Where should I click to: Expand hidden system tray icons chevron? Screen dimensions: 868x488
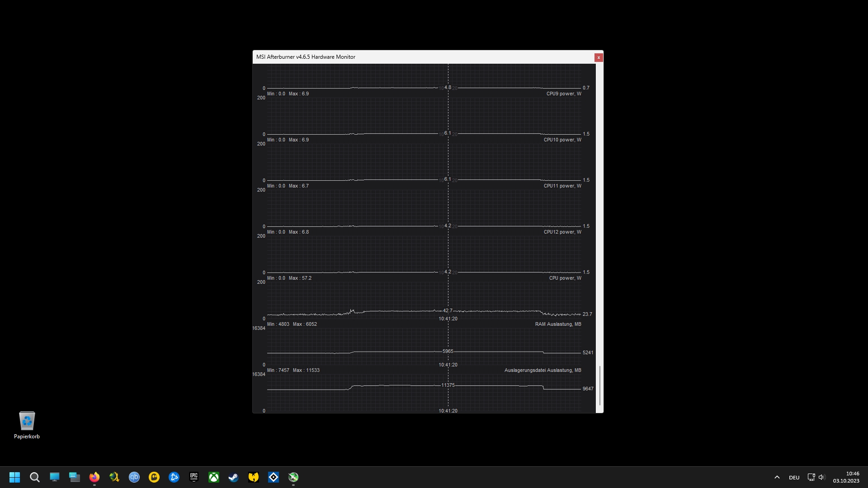pyautogui.click(x=777, y=477)
